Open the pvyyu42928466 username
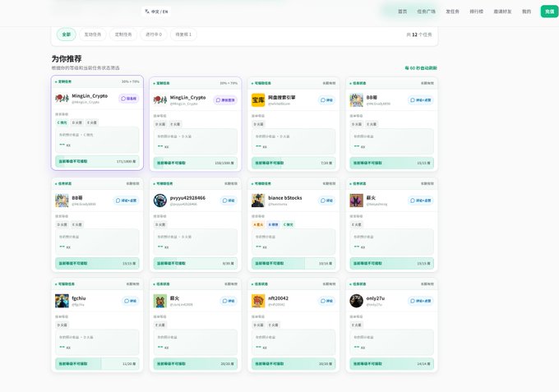The image size is (559, 392). tap(187, 198)
